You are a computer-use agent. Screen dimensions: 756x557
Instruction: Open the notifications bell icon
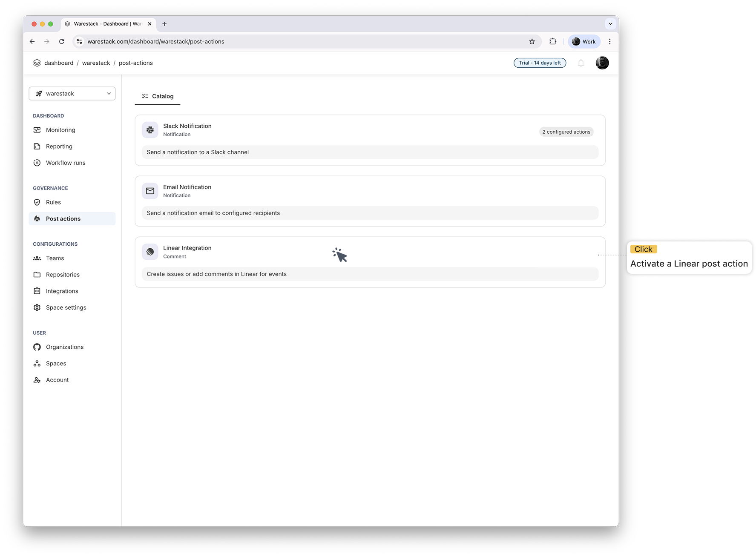coord(581,63)
